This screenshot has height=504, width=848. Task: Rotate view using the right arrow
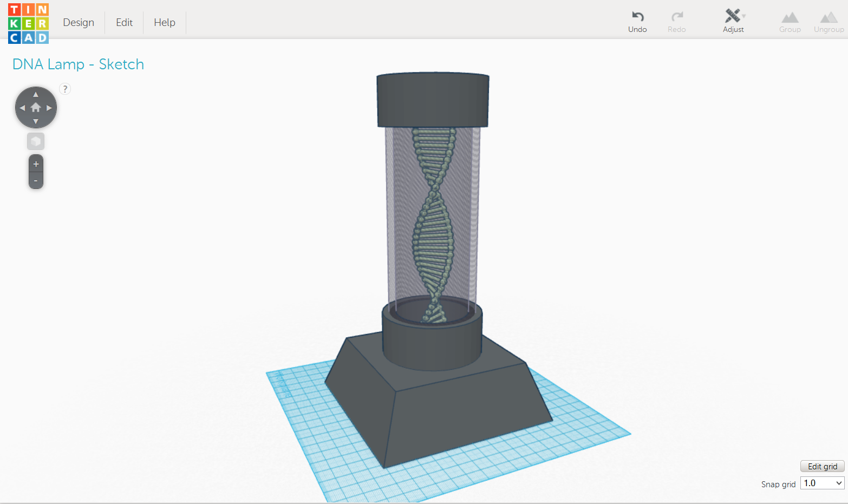(49, 107)
